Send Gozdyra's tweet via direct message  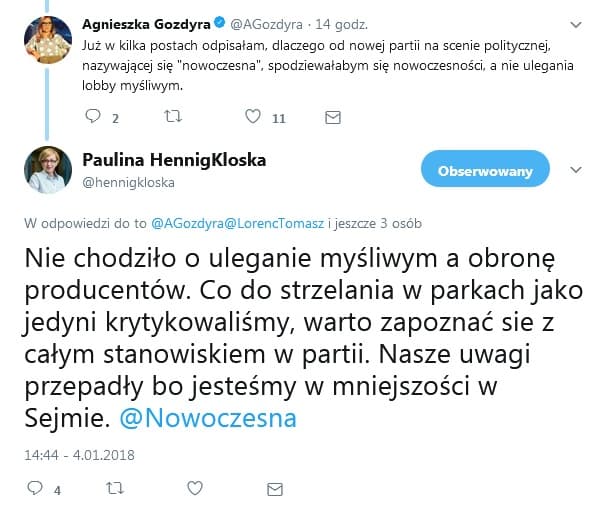(x=333, y=117)
